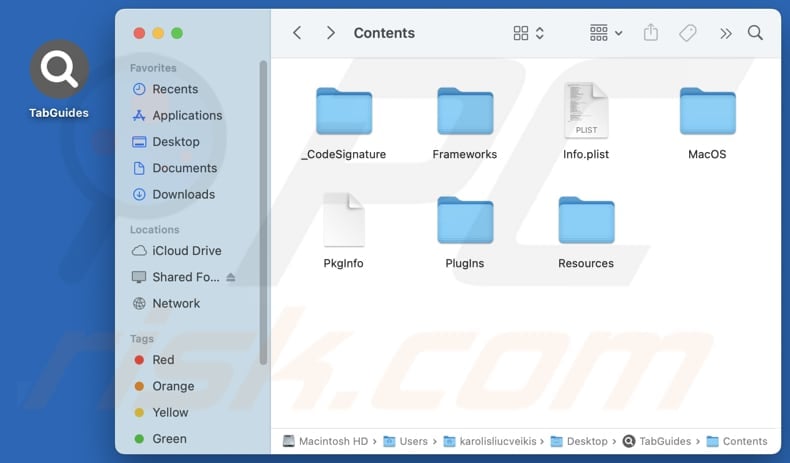Zoom window with the green button
The height and width of the screenshot is (463, 790).
coord(177,33)
